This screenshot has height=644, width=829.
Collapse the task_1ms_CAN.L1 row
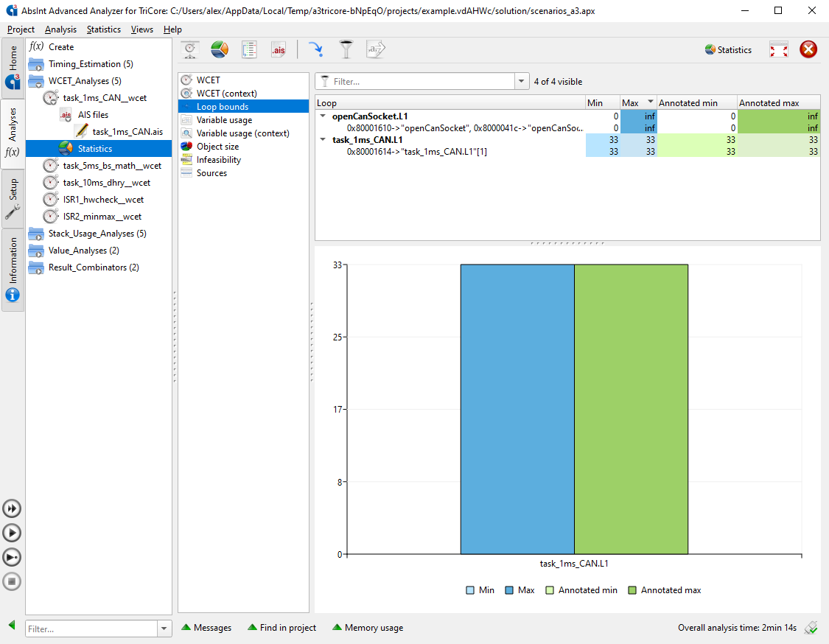coord(323,139)
